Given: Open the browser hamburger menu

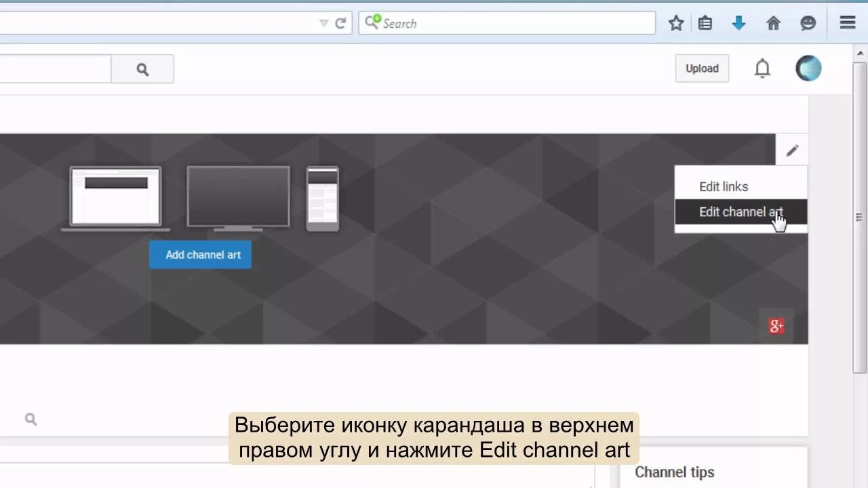Looking at the screenshot, I should click(x=847, y=22).
